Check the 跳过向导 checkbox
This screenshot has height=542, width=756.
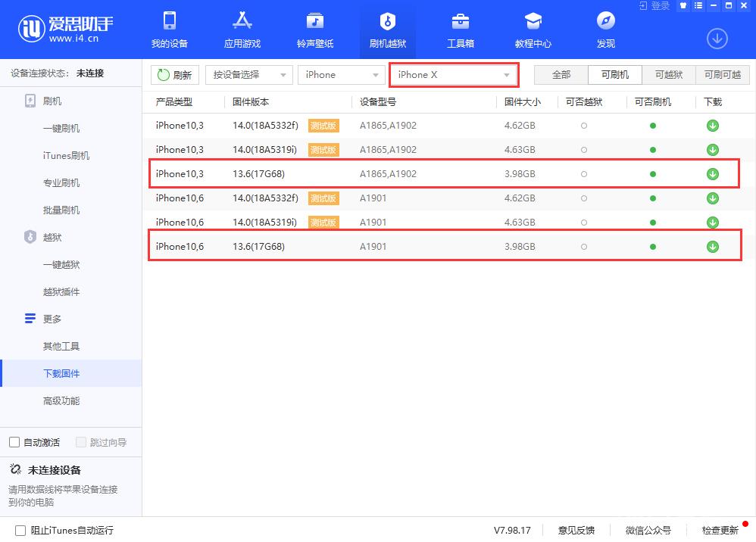pyautogui.click(x=80, y=442)
